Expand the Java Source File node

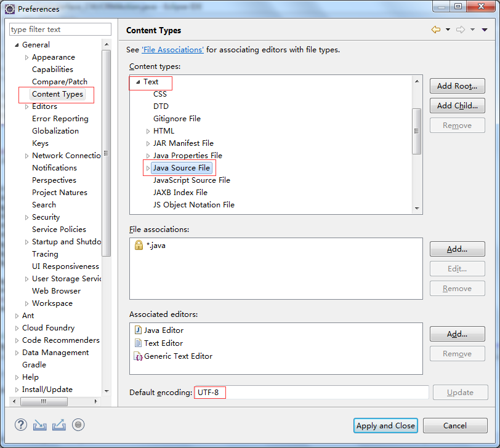[x=148, y=168]
